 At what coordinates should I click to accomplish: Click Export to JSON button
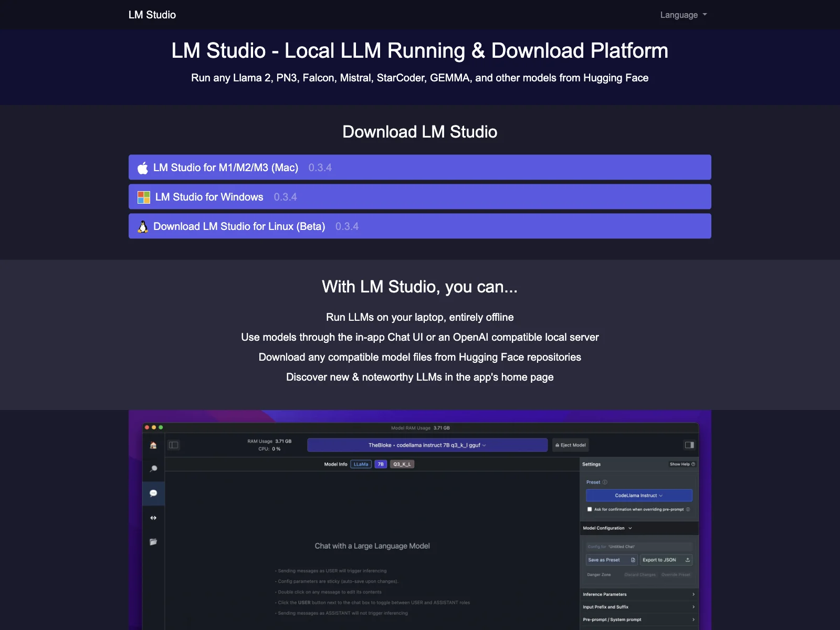(x=666, y=560)
